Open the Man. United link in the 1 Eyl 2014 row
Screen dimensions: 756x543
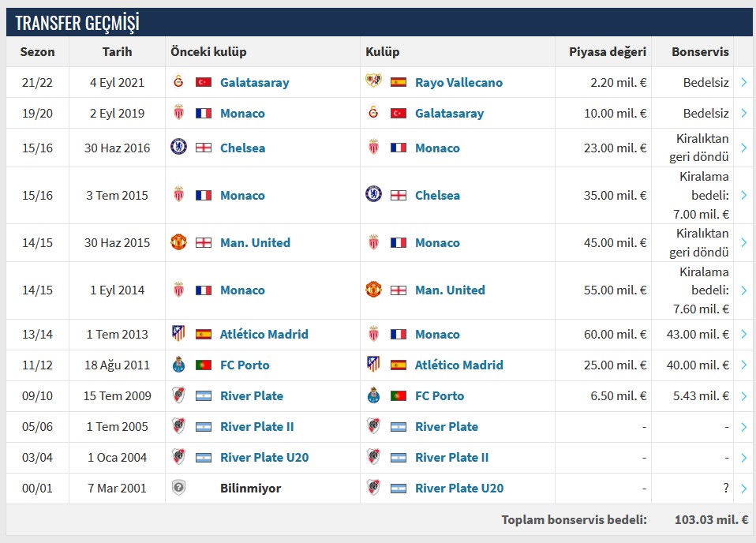tap(450, 290)
